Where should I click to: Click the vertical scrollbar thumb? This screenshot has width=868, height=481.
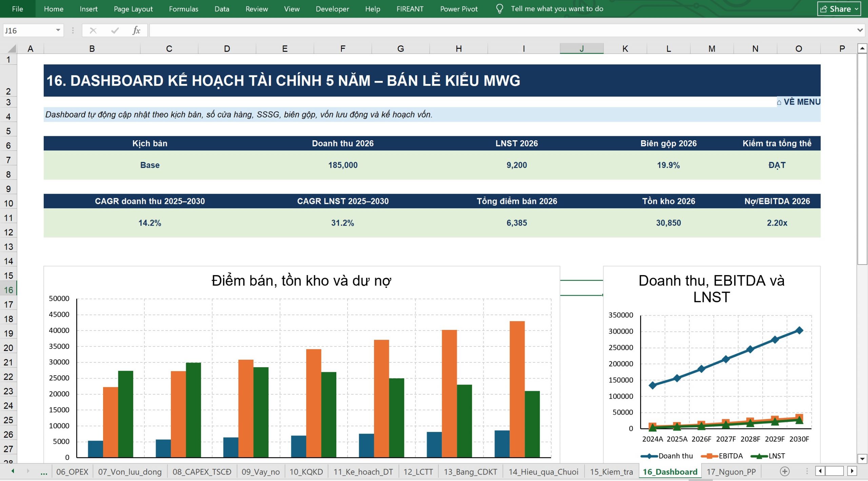[x=862, y=159]
